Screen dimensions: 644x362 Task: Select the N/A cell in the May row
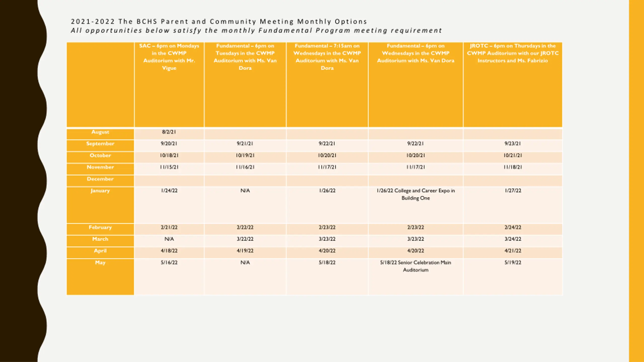tap(245, 277)
